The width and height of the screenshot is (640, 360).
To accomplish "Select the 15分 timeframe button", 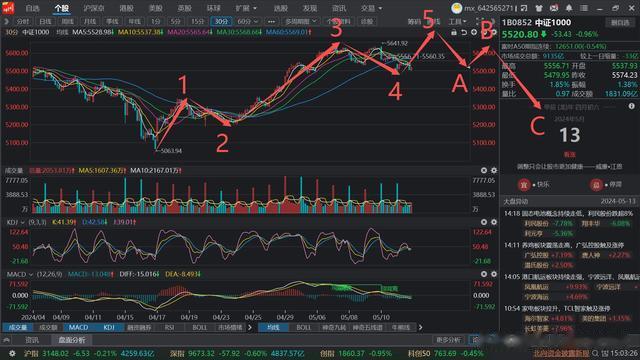I will 198,21.
